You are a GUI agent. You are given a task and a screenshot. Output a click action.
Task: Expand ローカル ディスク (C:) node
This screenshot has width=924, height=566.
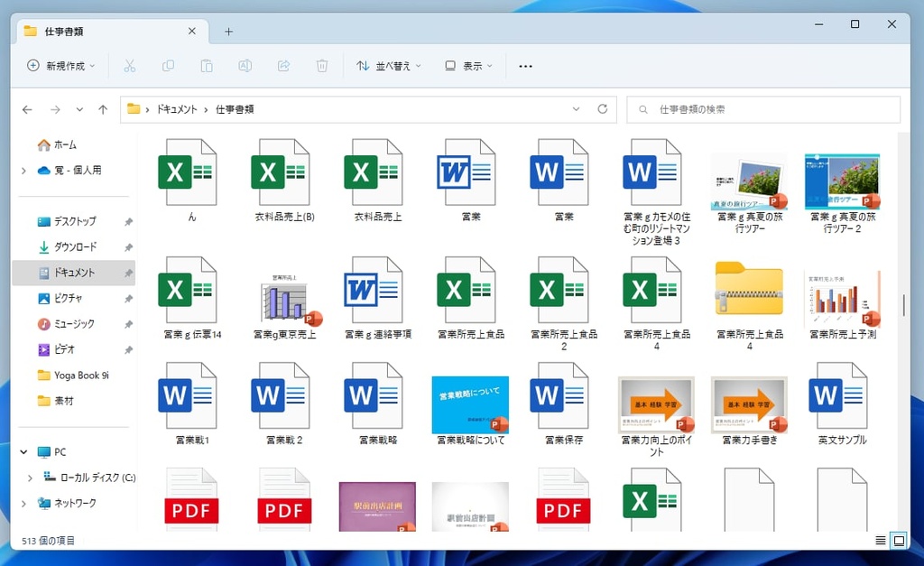(x=30, y=478)
